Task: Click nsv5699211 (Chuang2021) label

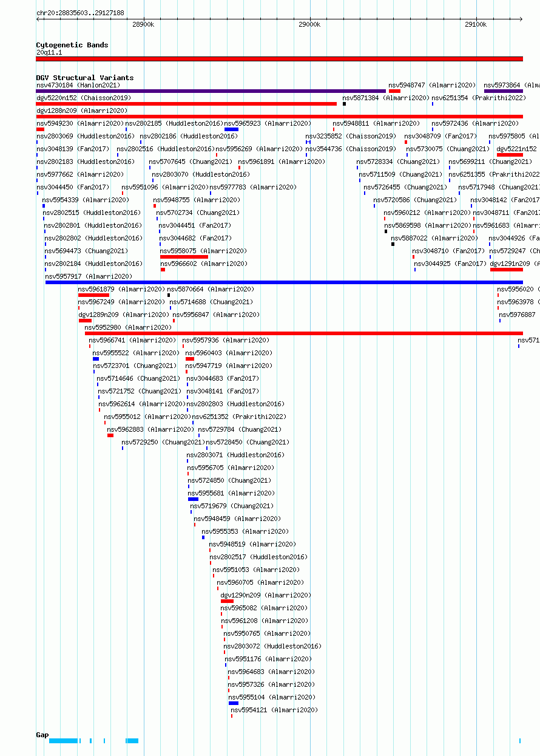Action: tap(490, 162)
